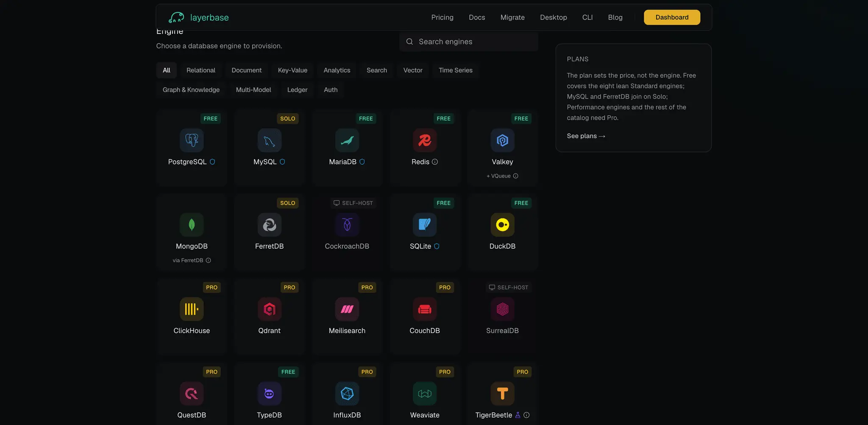Click the info icon beside via FerretDB
This screenshot has height=425, width=868.
click(209, 260)
